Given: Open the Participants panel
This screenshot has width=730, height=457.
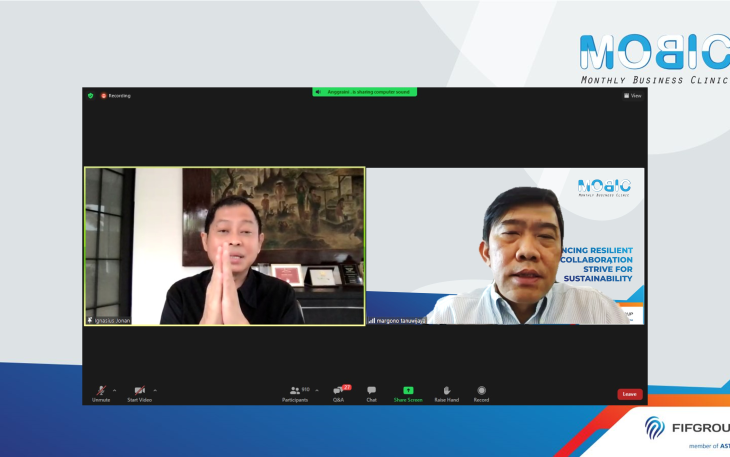Looking at the screenshot, I should [295, 394].
